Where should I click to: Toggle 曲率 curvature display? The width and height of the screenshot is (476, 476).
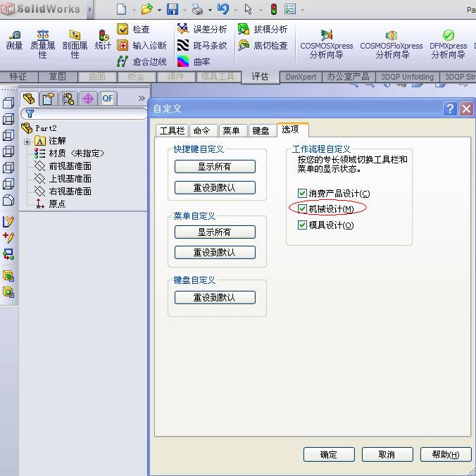coord(194,62)
